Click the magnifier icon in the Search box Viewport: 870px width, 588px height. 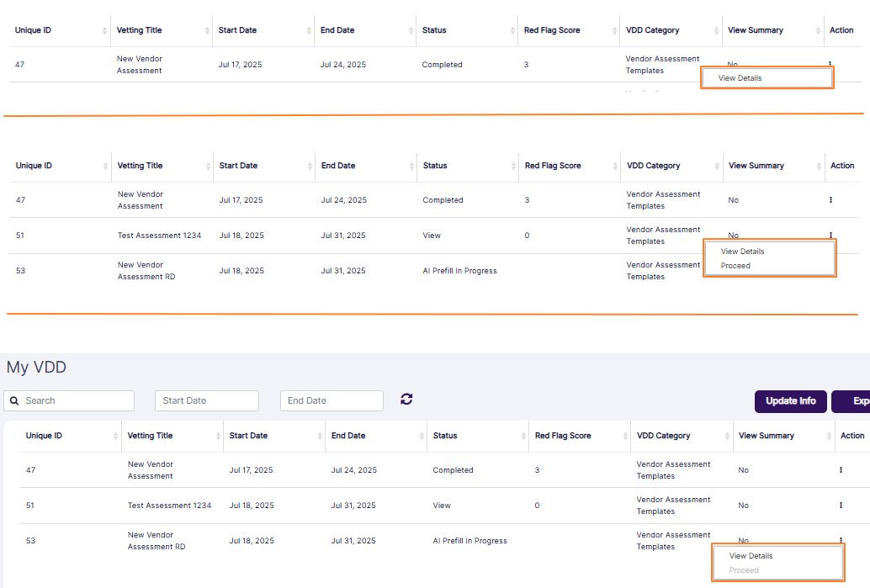click(x=15, y=401)
